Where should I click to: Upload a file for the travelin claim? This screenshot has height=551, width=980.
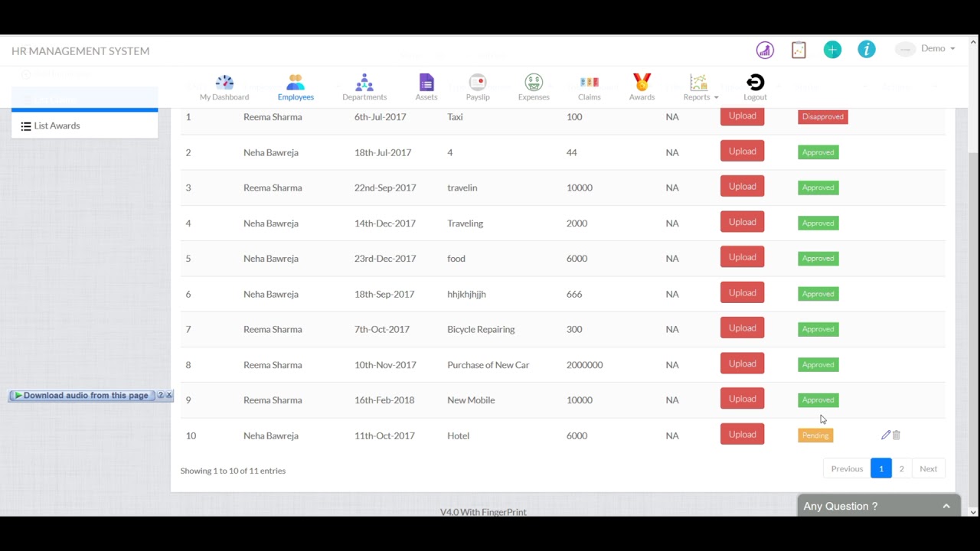[742, 187]
